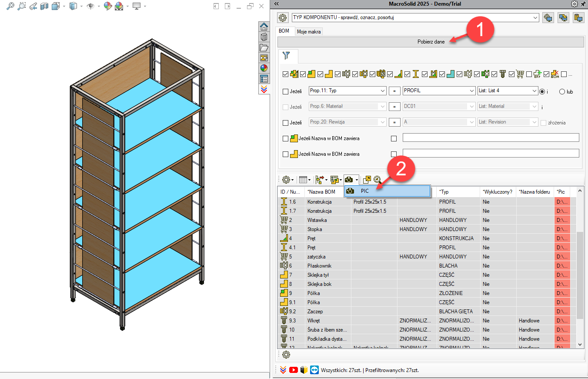This screenshot has height=379, width=588.
Task: Open the Custom Properties pane tab
Action: [x=264, y=79]
